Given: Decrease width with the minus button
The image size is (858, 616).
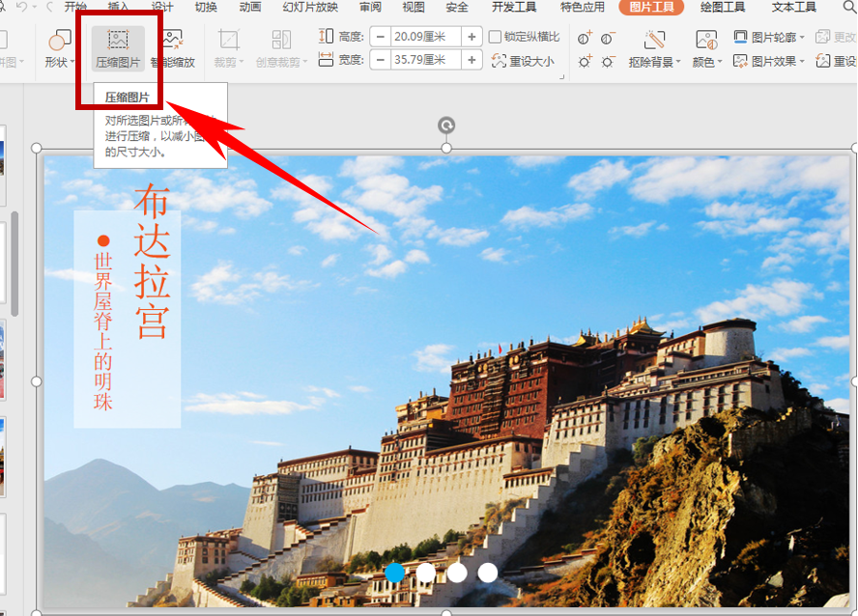Looking at the screenshot, I should [x=381, y=60].
